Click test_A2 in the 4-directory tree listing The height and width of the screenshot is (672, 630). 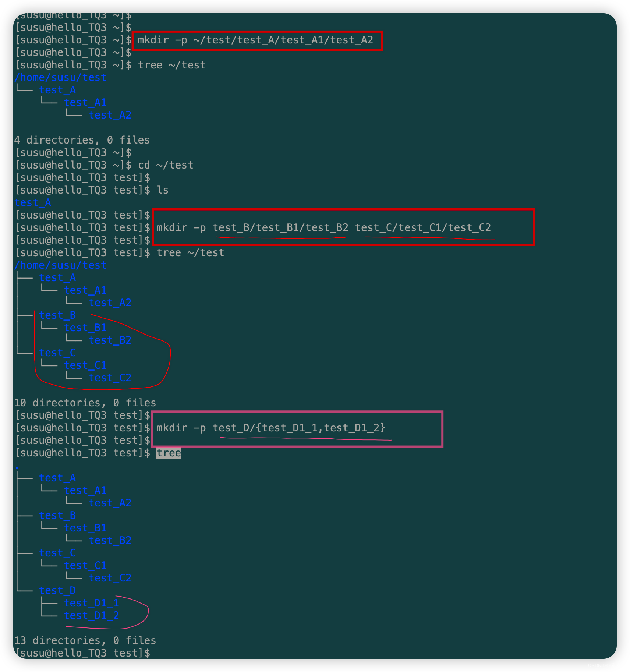click(x=110, y=115)
